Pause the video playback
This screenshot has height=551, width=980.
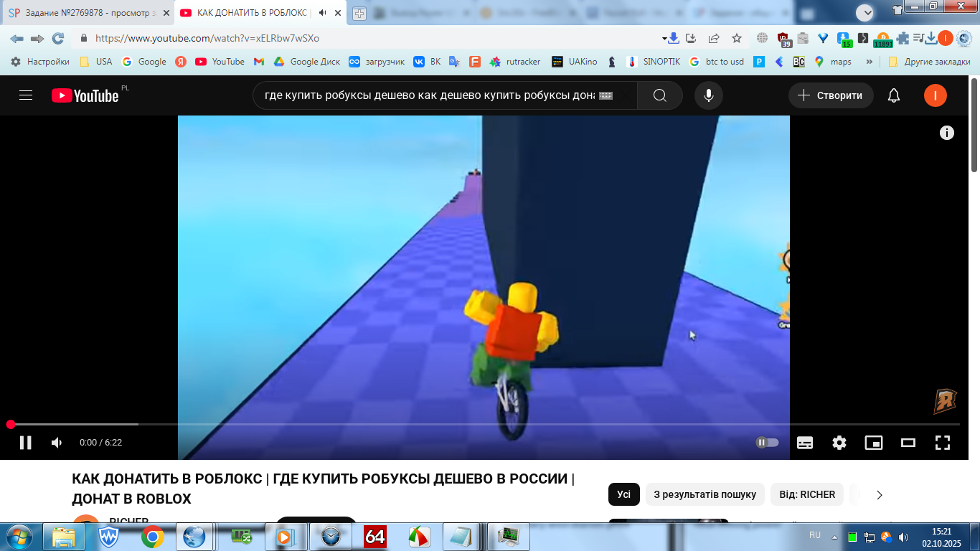click(x=25, y=443)
